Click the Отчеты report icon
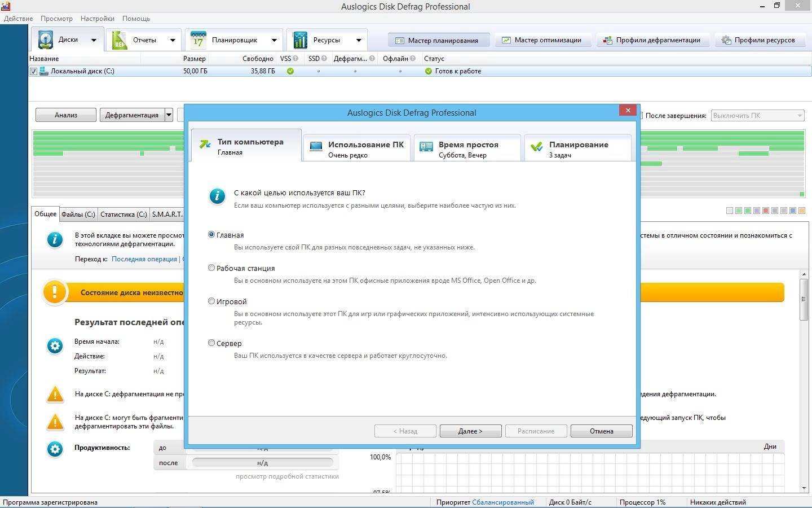The height and width of the screenshot is (508, 812). pyautogui.click(x=119, y=40)
